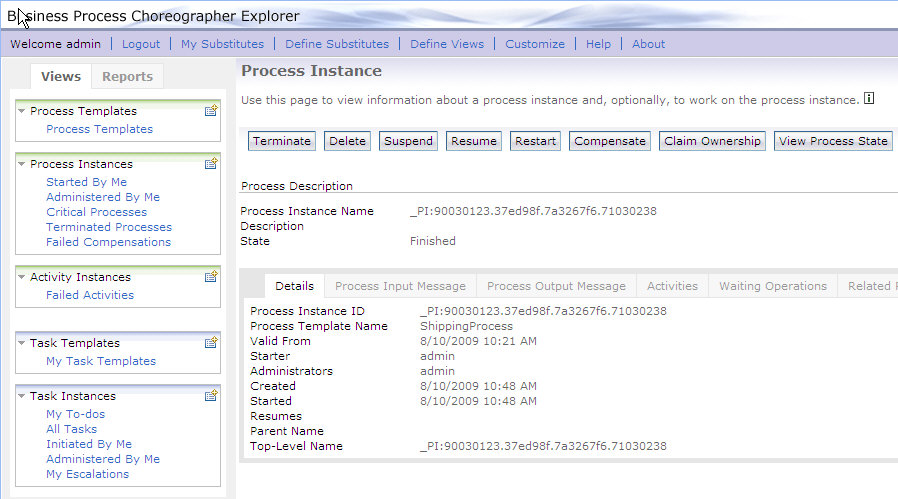Screen dimensions: 898x499
Task: Open Define Substitutes in the top menu
Action: (x=337, y=44)
